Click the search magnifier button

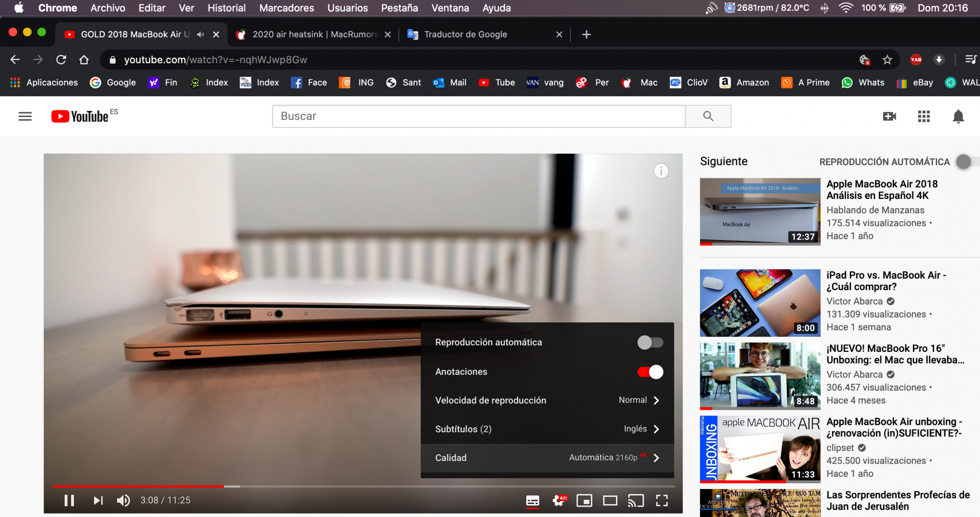tap(708, 116)
